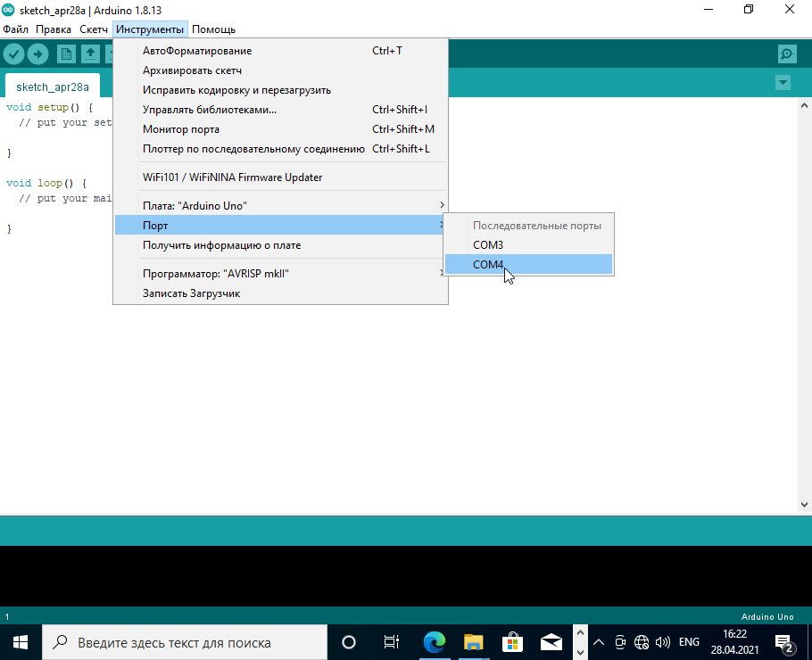Open Плоттер по последовательному соединению

click(280, 149)
